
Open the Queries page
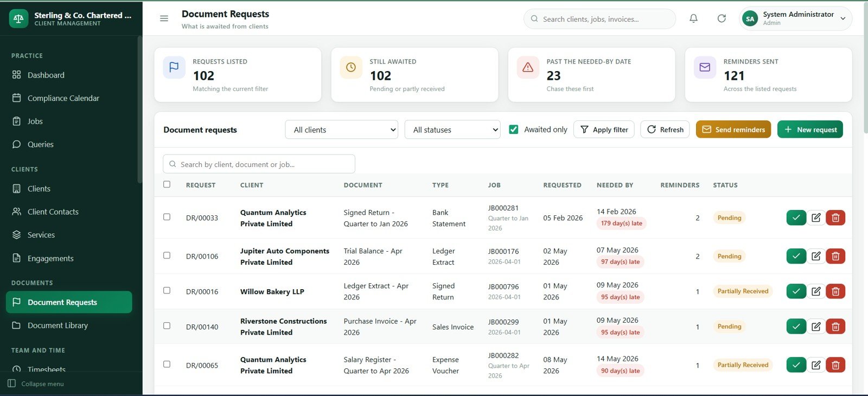click(69, 144)
